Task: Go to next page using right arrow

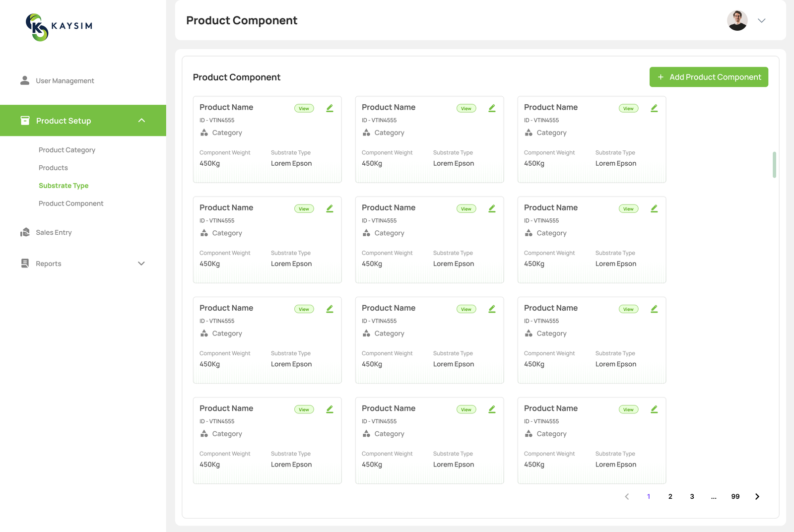Action: (757, 497)
